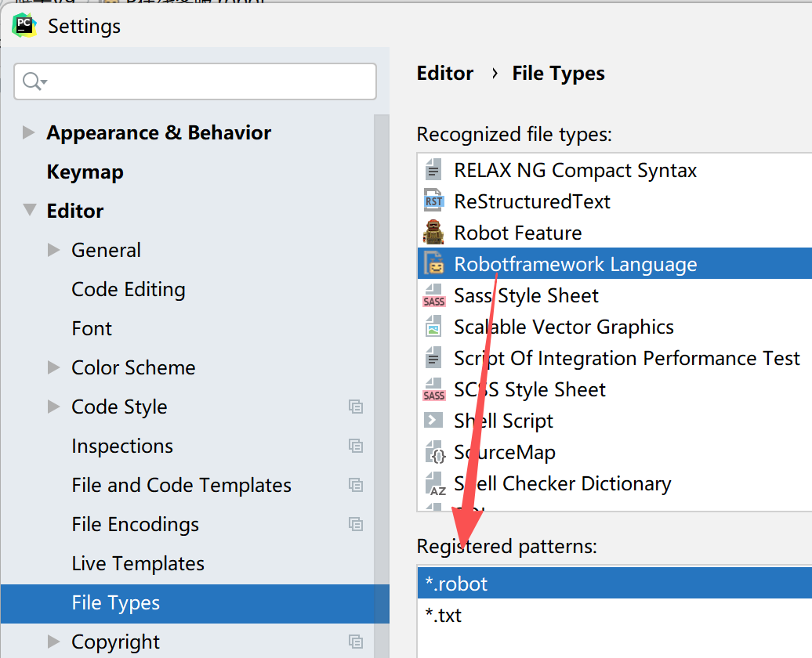Viewport: 812px width, 658px height.
Task: Click the Scalable Vector Graphics image icon
Action: [x=433, y=327]
